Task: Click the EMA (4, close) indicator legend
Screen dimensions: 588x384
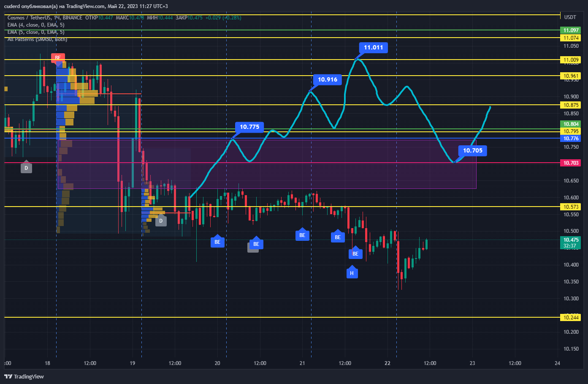Action: pyautogui.click(x=36, y=25)
